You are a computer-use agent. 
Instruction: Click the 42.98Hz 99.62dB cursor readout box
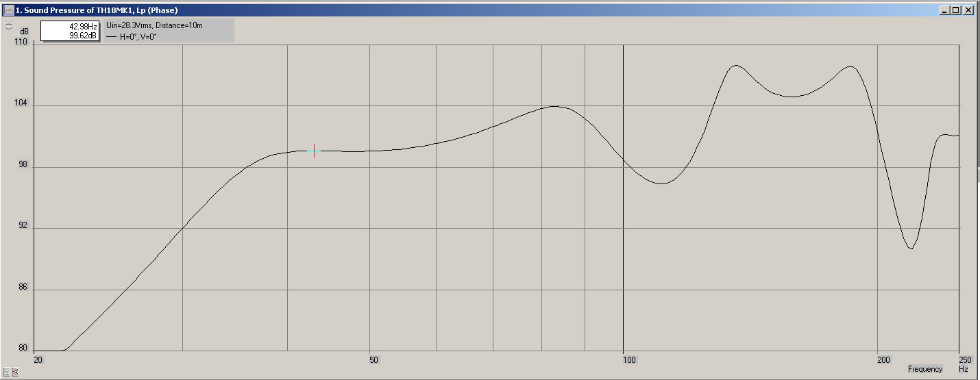pos(70,31)
